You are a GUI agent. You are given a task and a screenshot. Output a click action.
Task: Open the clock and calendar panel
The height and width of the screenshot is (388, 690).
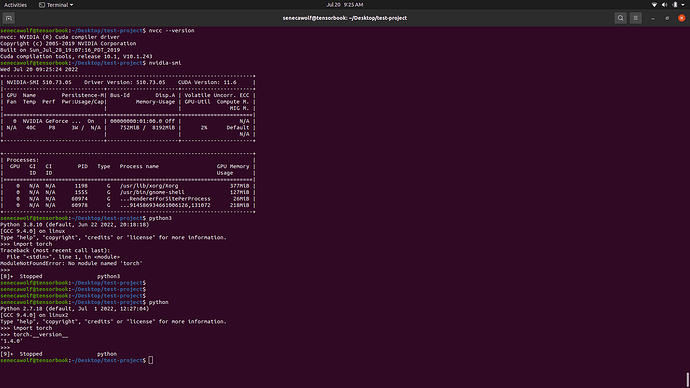coord(345,5)
